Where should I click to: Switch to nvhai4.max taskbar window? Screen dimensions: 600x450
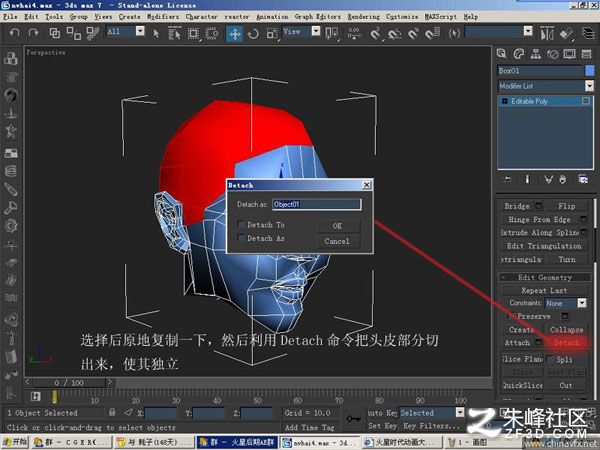point(320,442)
